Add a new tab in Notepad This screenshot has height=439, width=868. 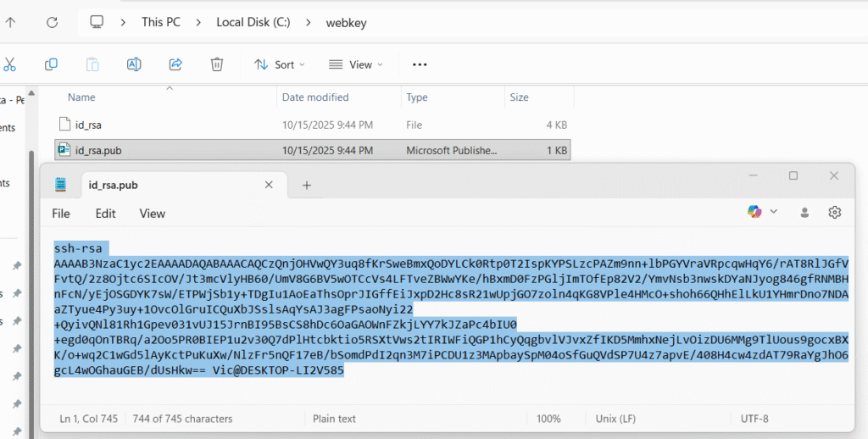[307, 185]
